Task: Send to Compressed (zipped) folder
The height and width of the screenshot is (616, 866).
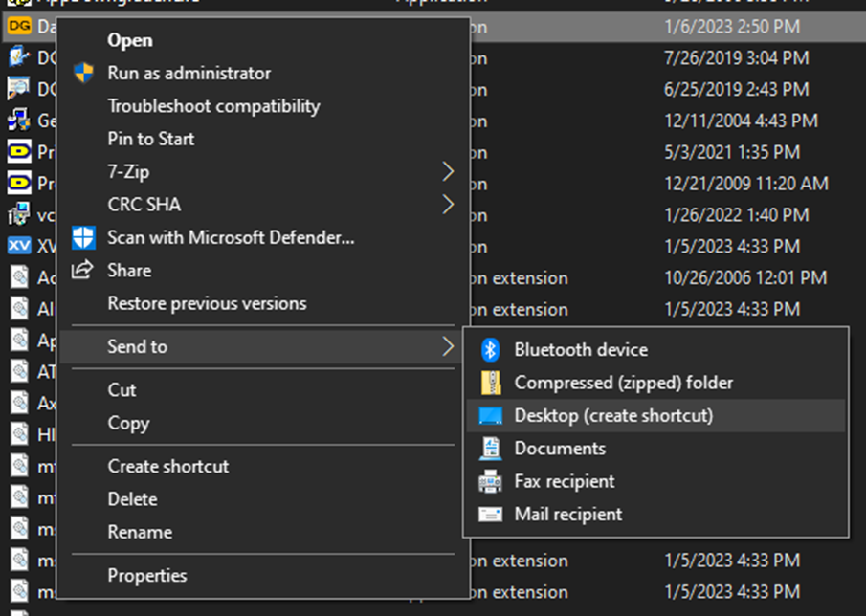Action: tap(624, 383)
